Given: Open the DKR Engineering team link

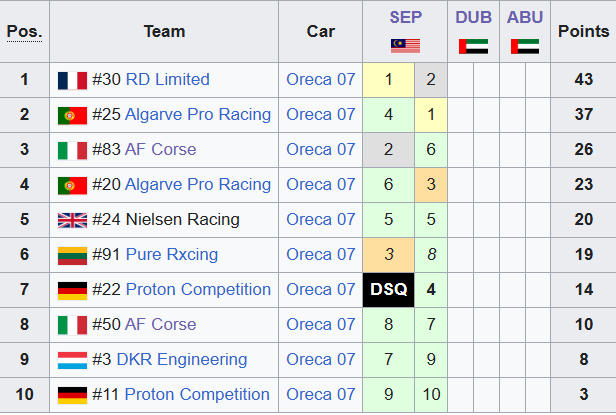Looking at the screenshot, I should (x=182, y=359).
